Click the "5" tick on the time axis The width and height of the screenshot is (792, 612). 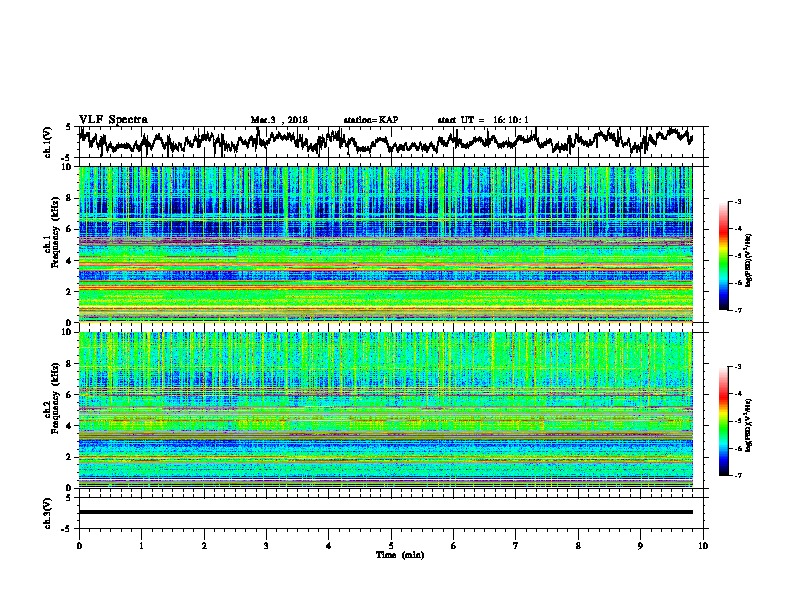pos(391,546)
